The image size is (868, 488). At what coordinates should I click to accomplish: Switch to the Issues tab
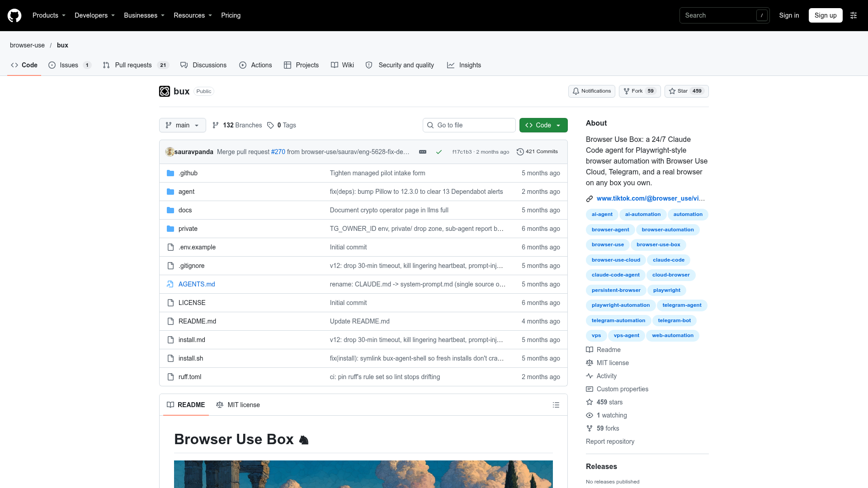70,65
